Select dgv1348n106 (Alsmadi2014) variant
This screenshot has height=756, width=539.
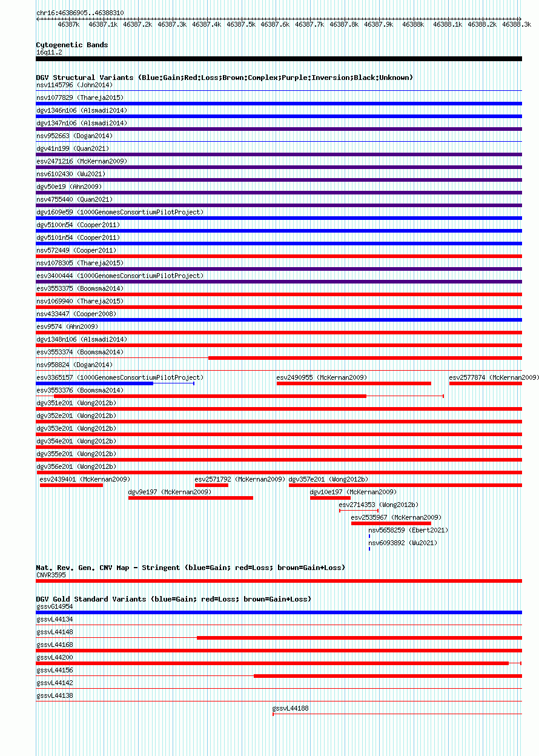coord(82,340)
